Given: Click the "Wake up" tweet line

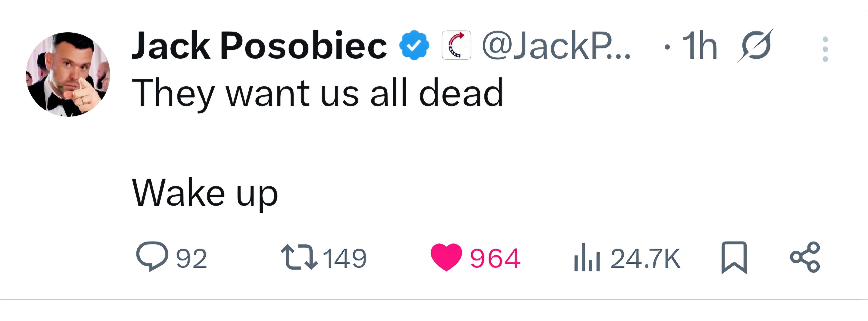Looking at the screenshot, I should [205, 193].
